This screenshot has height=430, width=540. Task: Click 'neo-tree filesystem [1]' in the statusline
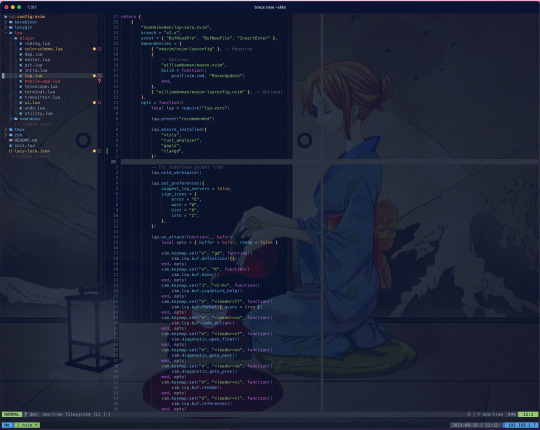[71, 414]
